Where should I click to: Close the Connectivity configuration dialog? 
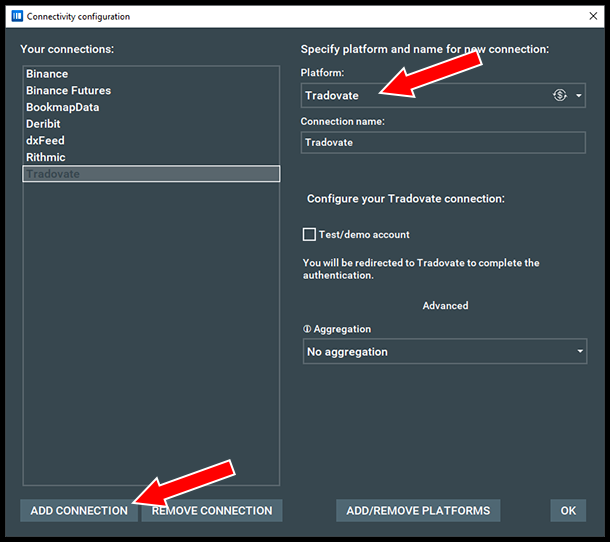pyautogui.click(x=593, y=16)
